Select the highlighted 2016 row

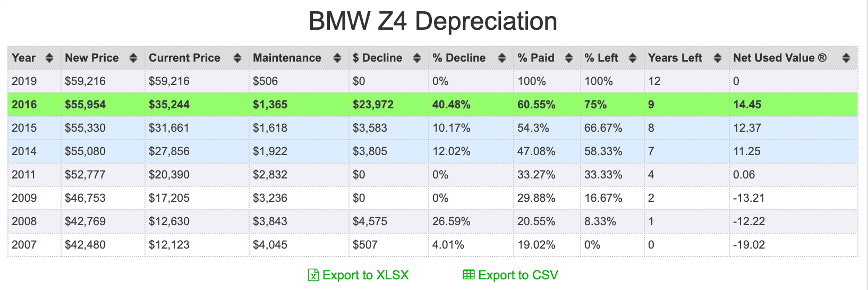[433, 105]
